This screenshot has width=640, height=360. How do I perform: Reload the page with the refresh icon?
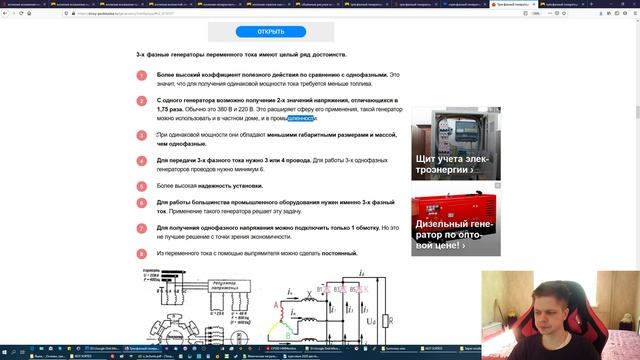coord(21,13)
